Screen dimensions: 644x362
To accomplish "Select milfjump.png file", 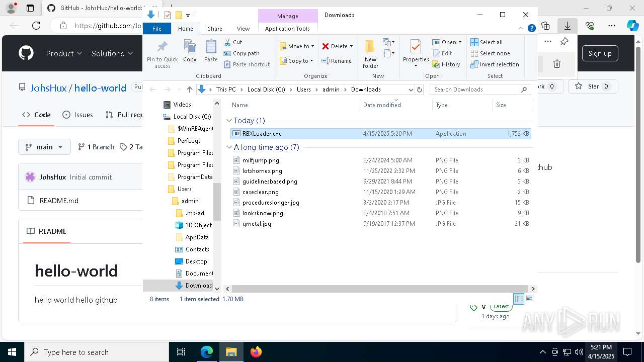I will coord(380,160).
